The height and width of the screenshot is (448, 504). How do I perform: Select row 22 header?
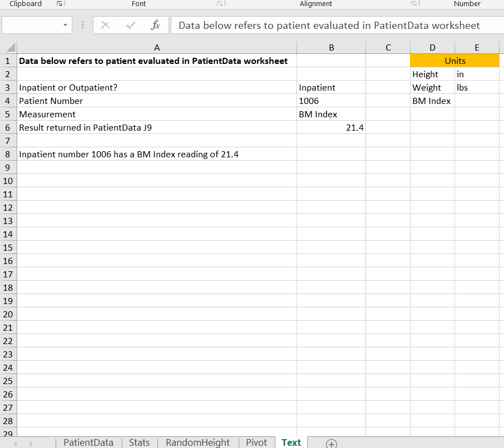pyautogui.click(x=8, y=341)
